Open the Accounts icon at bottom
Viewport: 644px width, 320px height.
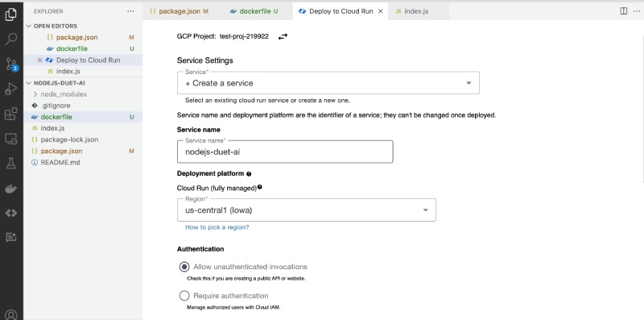pos(11,314)
